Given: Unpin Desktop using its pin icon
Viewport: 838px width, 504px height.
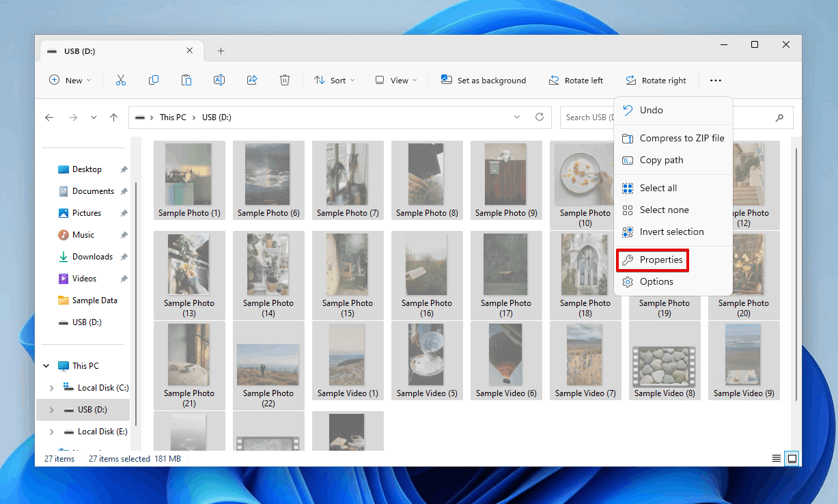Looking at the screenshot, I should point(124,169).
